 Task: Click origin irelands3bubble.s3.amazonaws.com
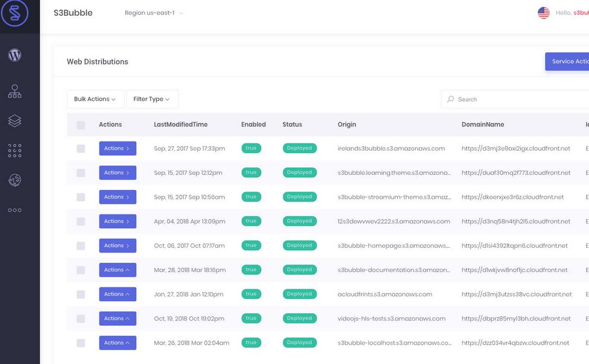(391, 148)
